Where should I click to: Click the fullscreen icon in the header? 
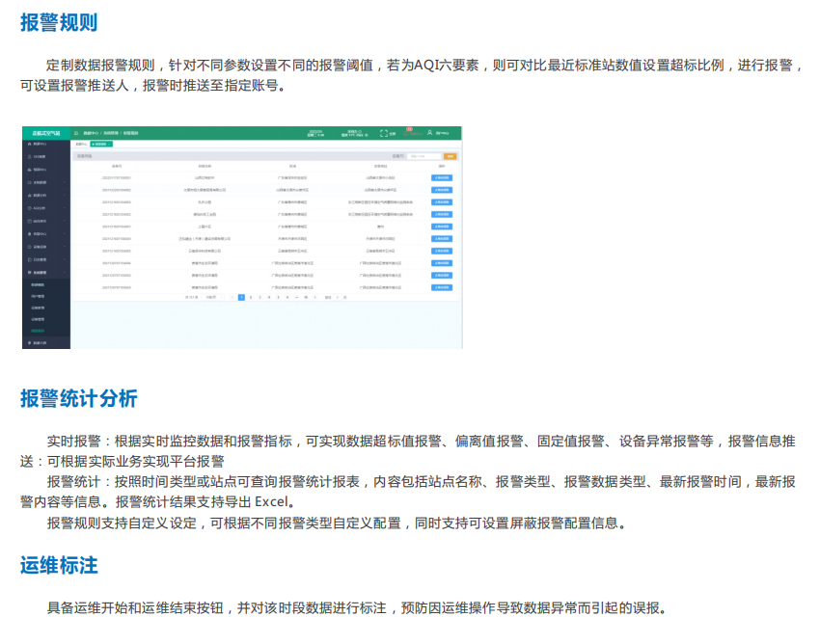click(383, 133)
